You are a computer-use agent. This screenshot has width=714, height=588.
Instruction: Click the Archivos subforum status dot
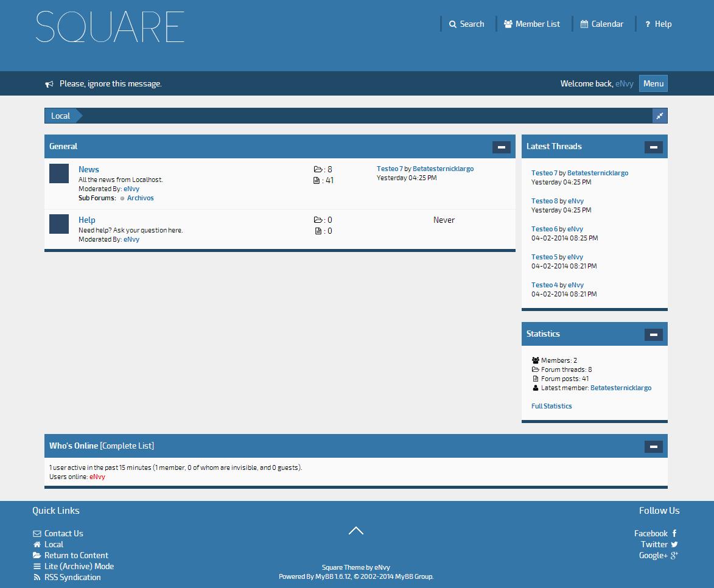coord(122,198)
